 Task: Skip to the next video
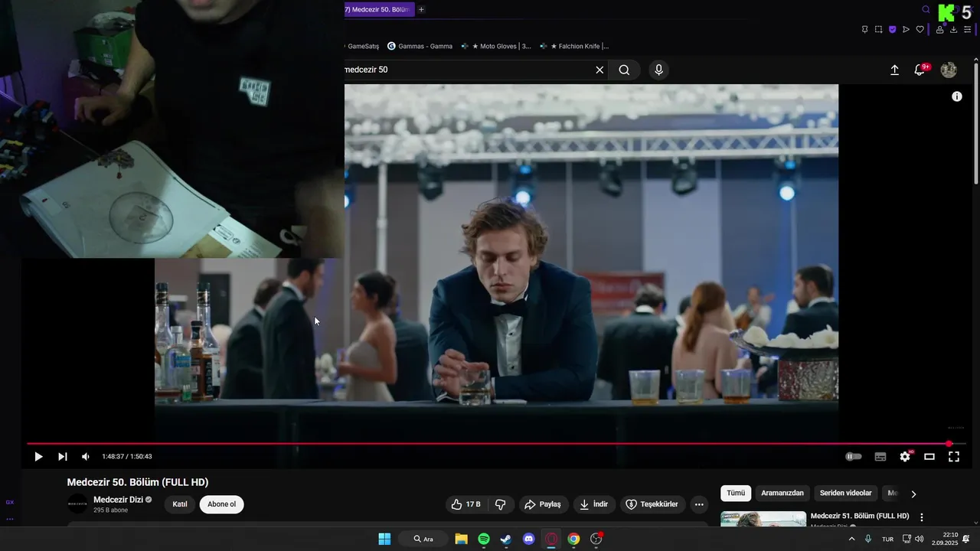63,457
